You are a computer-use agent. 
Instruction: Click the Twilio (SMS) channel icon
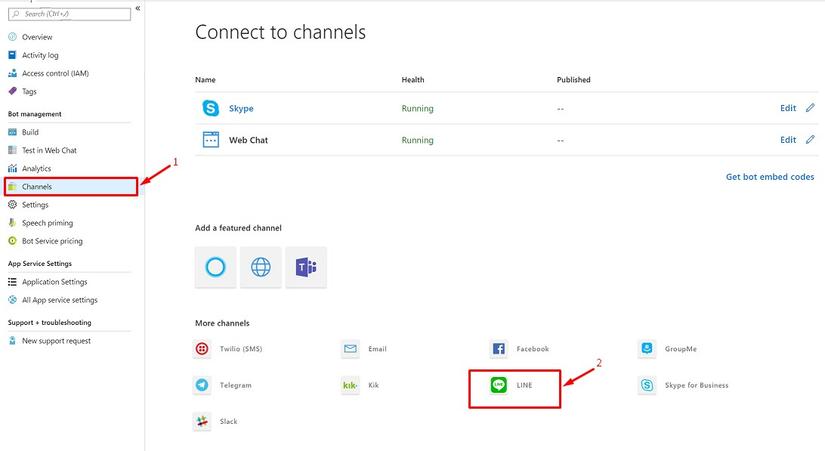click(202, 348)
